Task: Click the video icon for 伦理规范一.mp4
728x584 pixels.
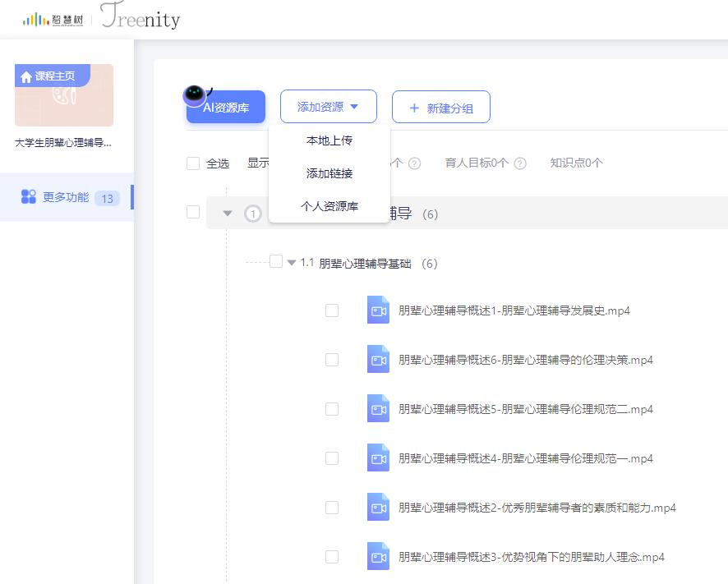Action: (x=378, y=458)
